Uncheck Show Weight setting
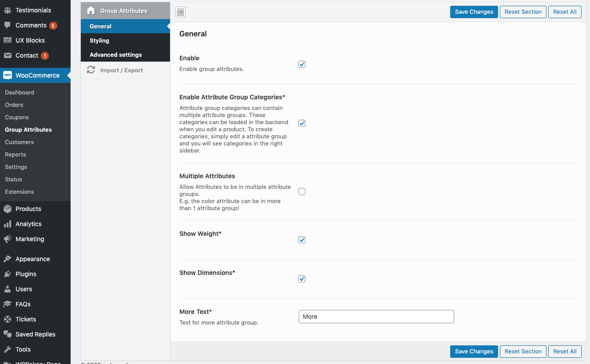 coord(301,239)
